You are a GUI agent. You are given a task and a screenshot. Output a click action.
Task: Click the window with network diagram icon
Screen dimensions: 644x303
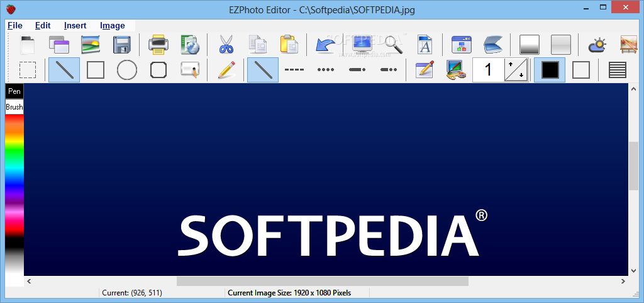pyautogui.click(x=461, y=44)
